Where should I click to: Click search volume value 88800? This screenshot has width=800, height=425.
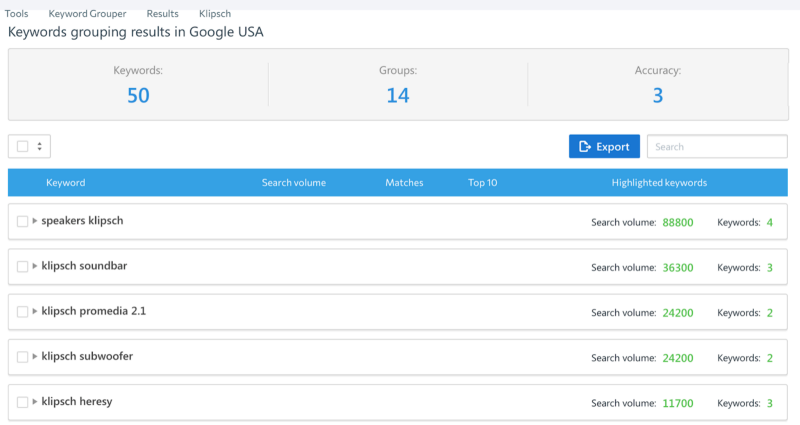point(678,222)
